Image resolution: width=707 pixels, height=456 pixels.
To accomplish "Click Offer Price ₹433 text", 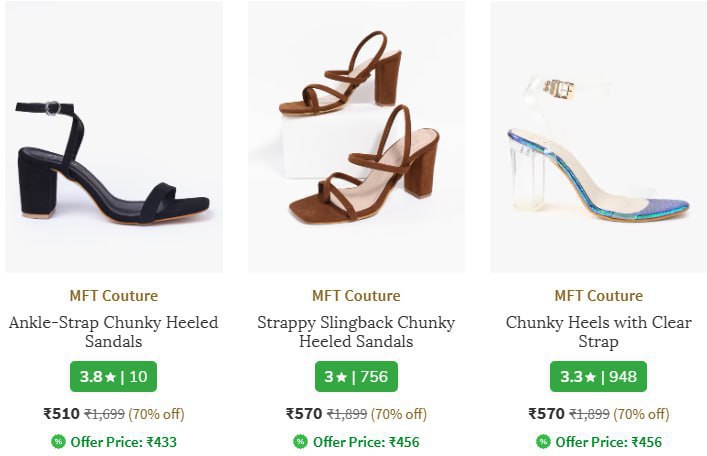I will click(x=123, y=442).
